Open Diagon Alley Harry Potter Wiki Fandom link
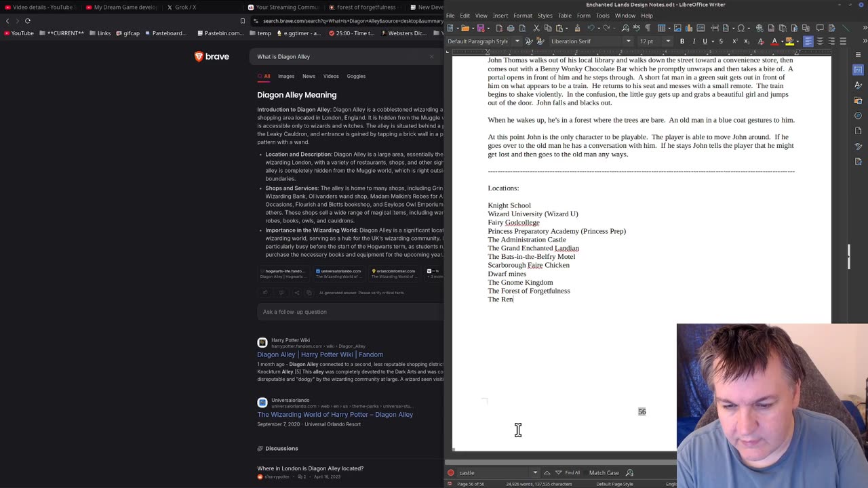 tap(320, 354)
